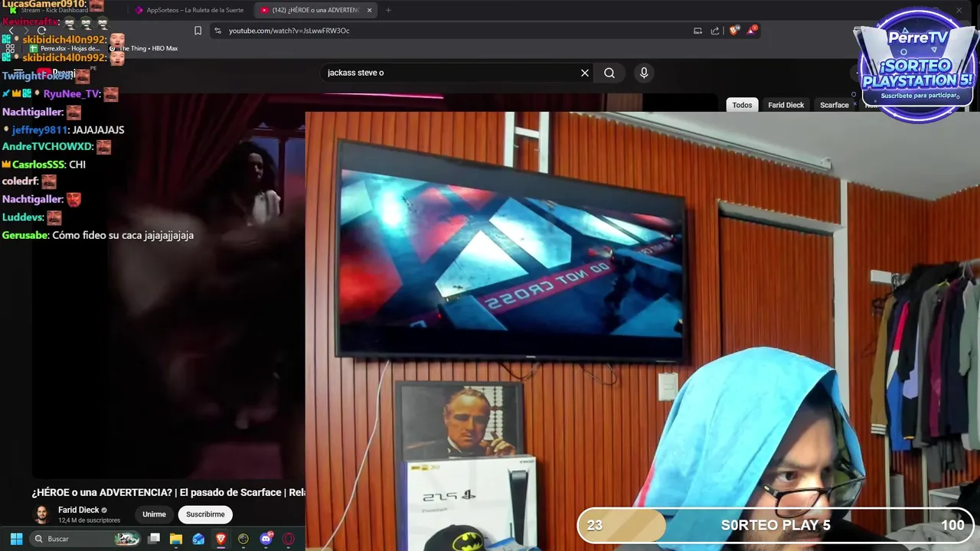Click the picture-in-picture icon in the address bar

coord(697,31)
